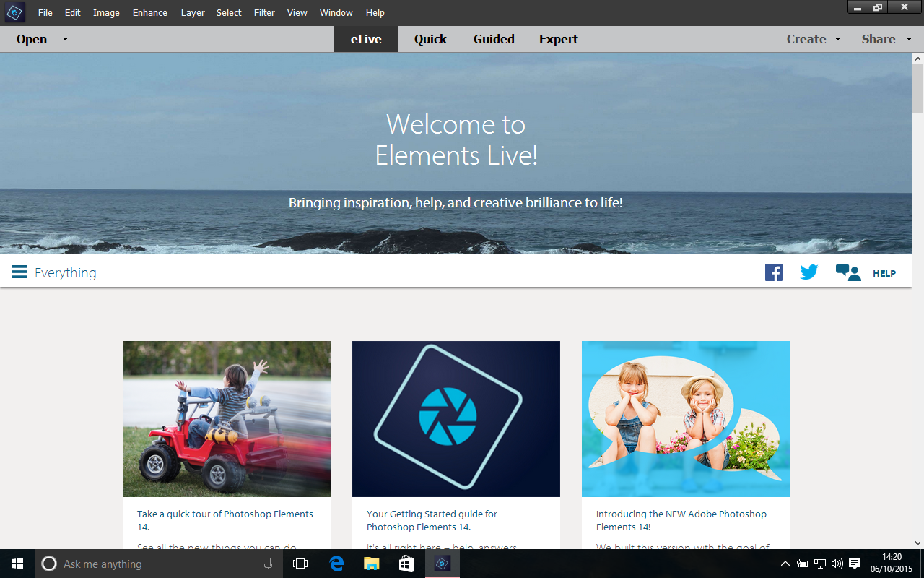Click the scrollbar up arrow
The height and width of the screenshot is (578, 924).
(x=918, y=58)
